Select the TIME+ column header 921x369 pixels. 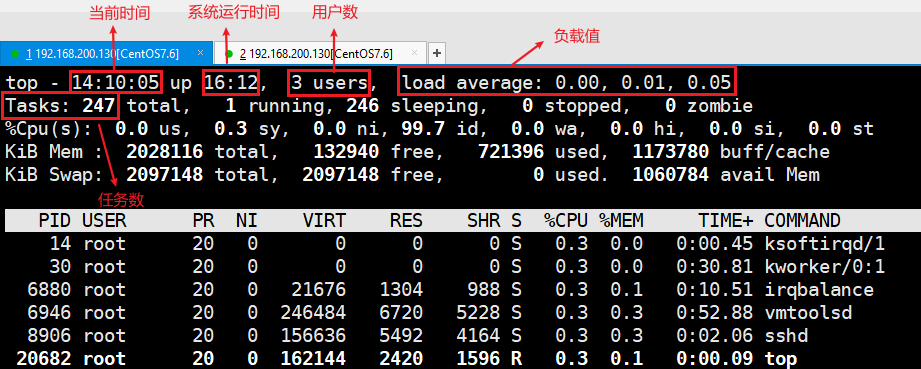725,221
